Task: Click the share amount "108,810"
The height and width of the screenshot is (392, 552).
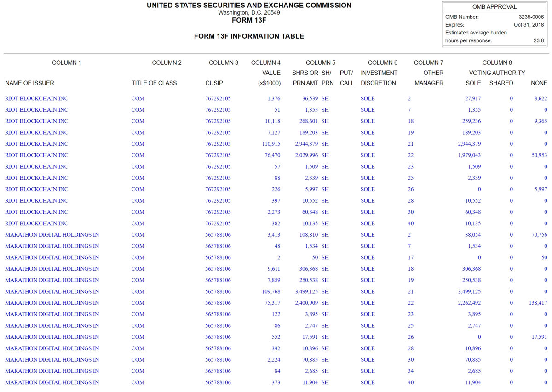Action: [x=309, y=235]
